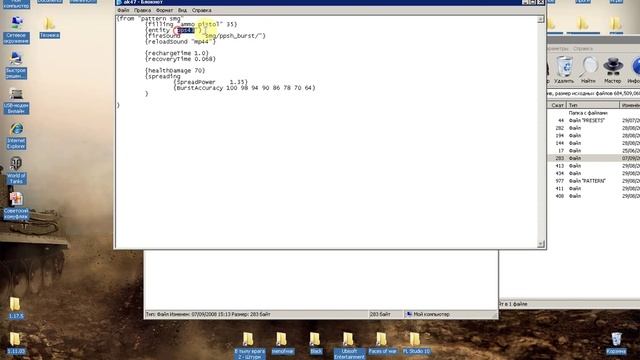640x360 pixels.
Task: Open the USB-модем Билайн desktop icon
Action: pos(16,101)
